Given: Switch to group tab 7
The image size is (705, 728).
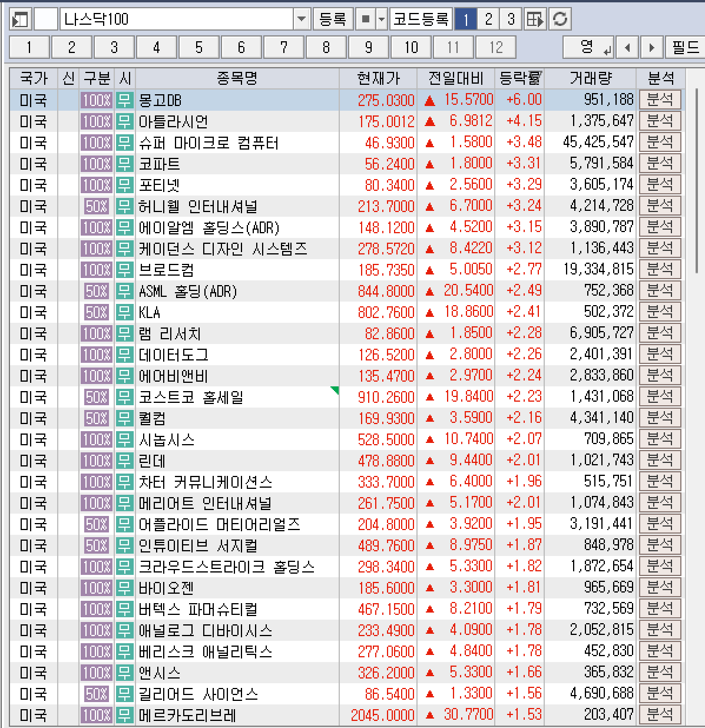Looking at the screenshot, I should [283, 47].
